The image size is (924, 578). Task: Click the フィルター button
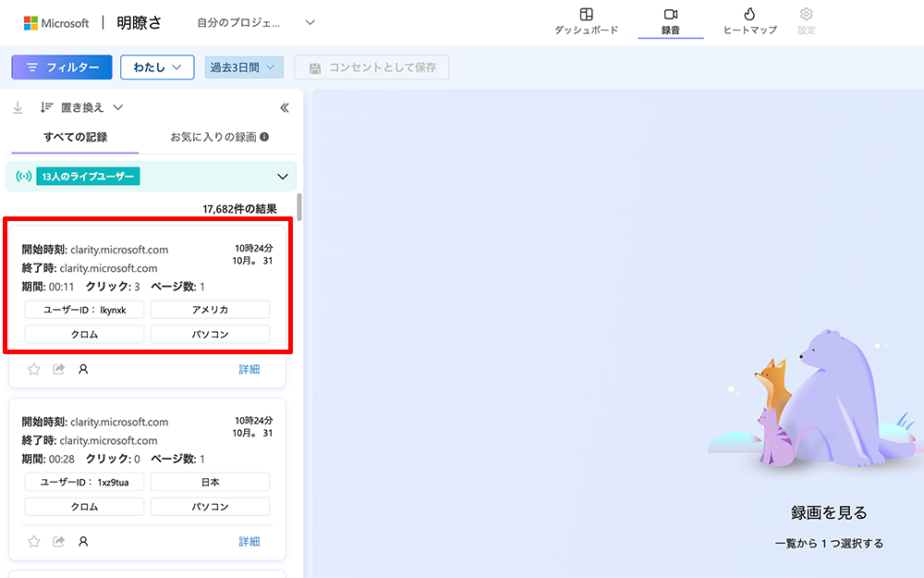[62, 68]
